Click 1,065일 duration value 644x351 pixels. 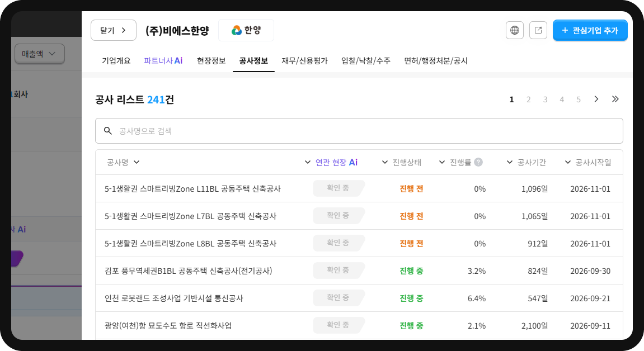click(x=534, y=216)
